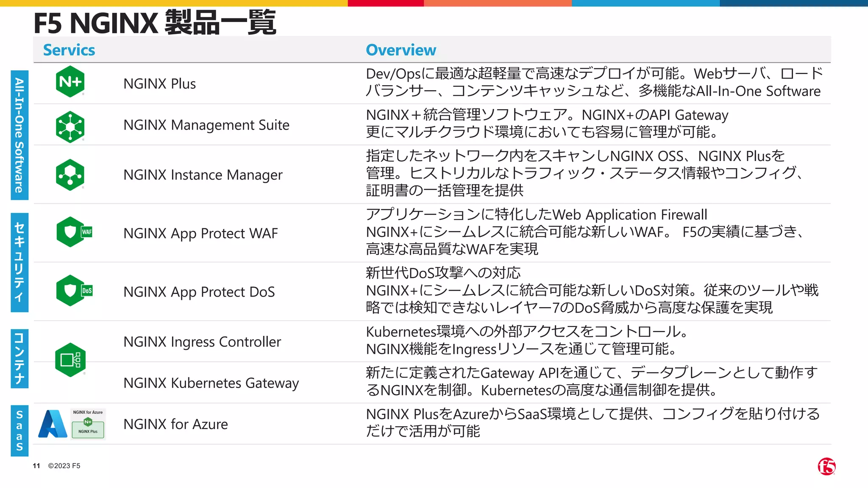Click the Azure 'A' logo

click(x=53, y=424)
